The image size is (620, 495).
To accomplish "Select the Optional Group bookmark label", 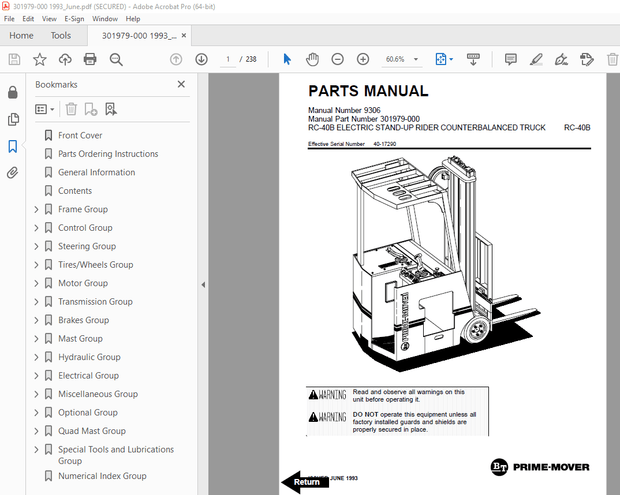I will [x=88, y=412].
